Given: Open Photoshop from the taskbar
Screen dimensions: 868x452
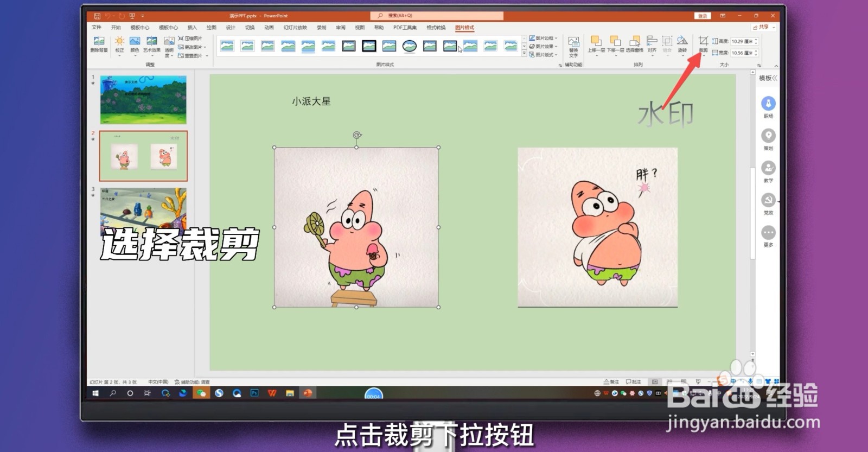Looking at the screenshot, I should [254, 393].
